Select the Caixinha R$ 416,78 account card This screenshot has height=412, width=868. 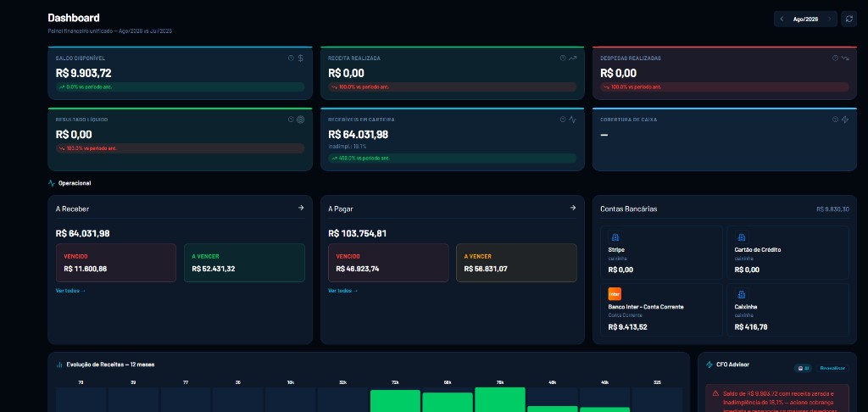787,309
